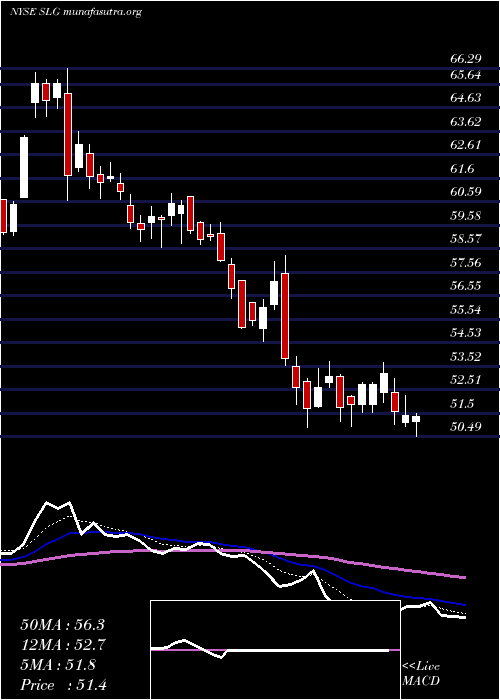Click the 50.49 price axis label
Image resolution: width=500 pixels, height=700 pixels.
pyautogui.click(x=465, y=427)
